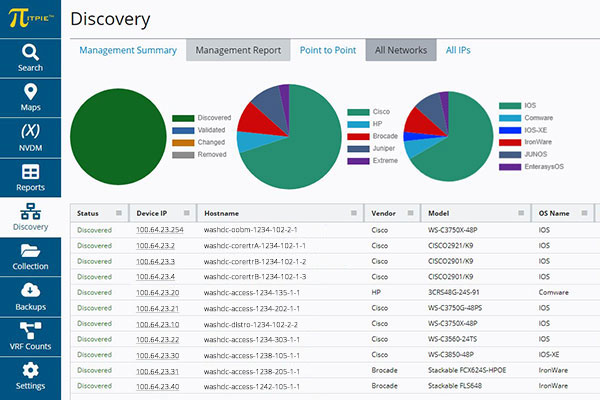Viewport: 600px width, 400px height.
Task: Select model cell CISCO2921/K9
Action: click(450, 245)
